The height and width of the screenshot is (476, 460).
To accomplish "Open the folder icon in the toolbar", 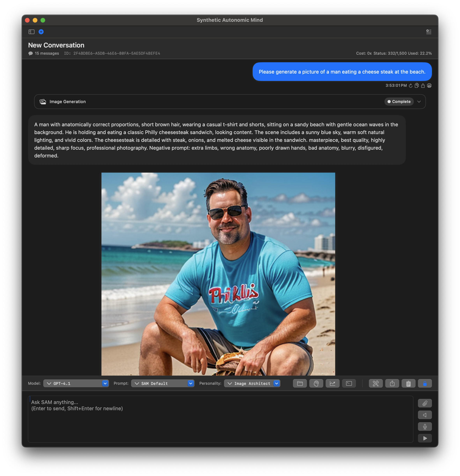I will pyautogui.click(x=300, y=384).
